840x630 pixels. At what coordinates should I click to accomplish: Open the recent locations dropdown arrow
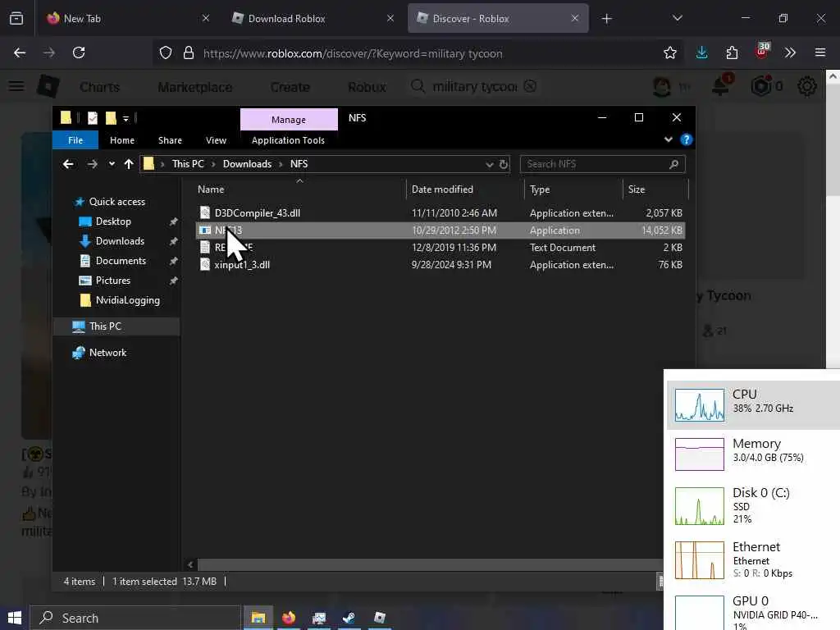(x=112, y=164)
